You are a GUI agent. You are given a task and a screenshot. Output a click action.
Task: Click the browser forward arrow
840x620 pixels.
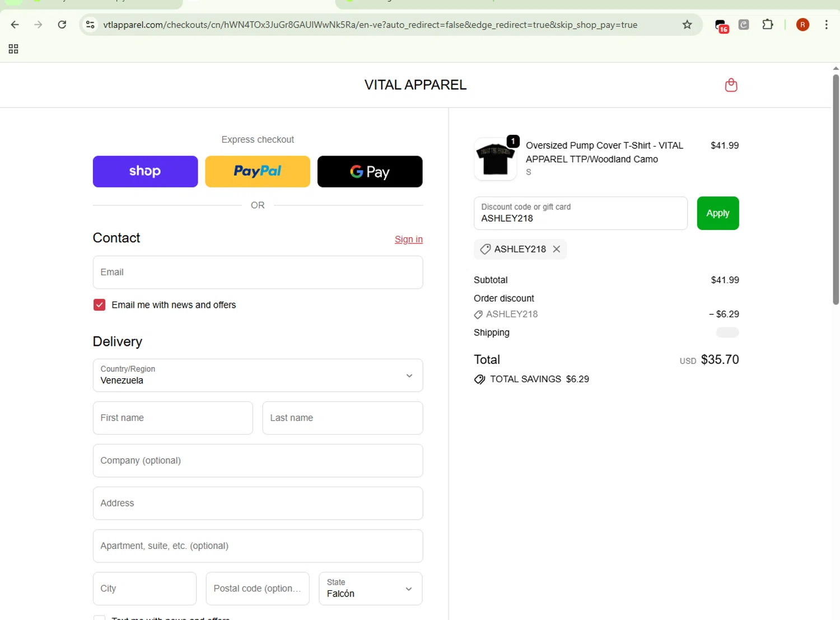coord(38,25)
